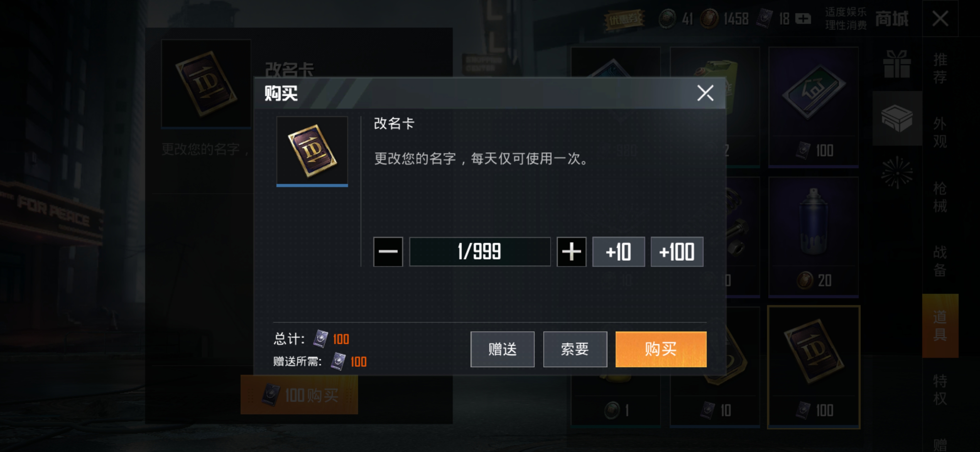Click the minus quantity button
This screenshot has height=452, width=980.
coord(388,252)
